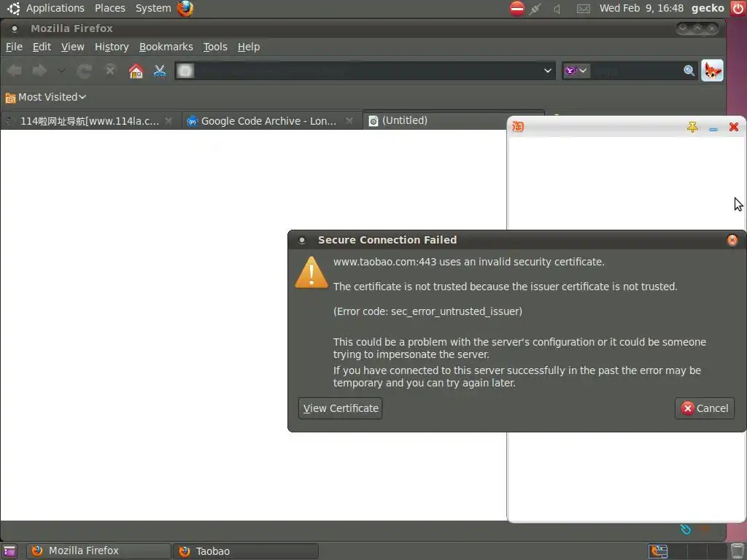Open the Most Visited bookmarks dropdown
The image size is (747, 560).
tap(46, 97)
